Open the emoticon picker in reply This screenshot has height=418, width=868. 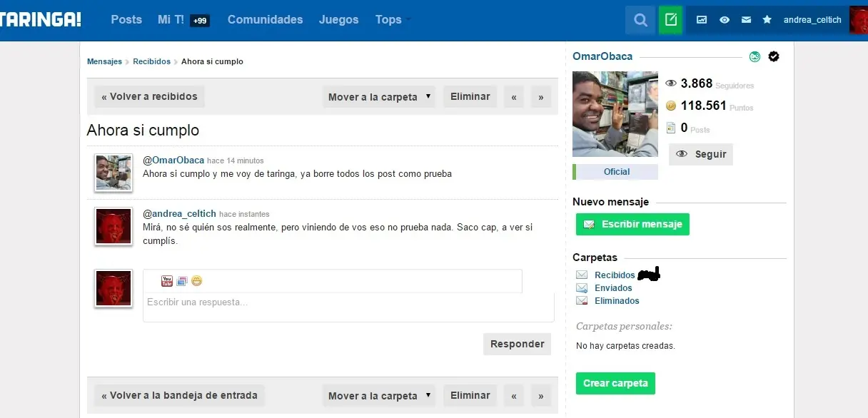[196, 281]
